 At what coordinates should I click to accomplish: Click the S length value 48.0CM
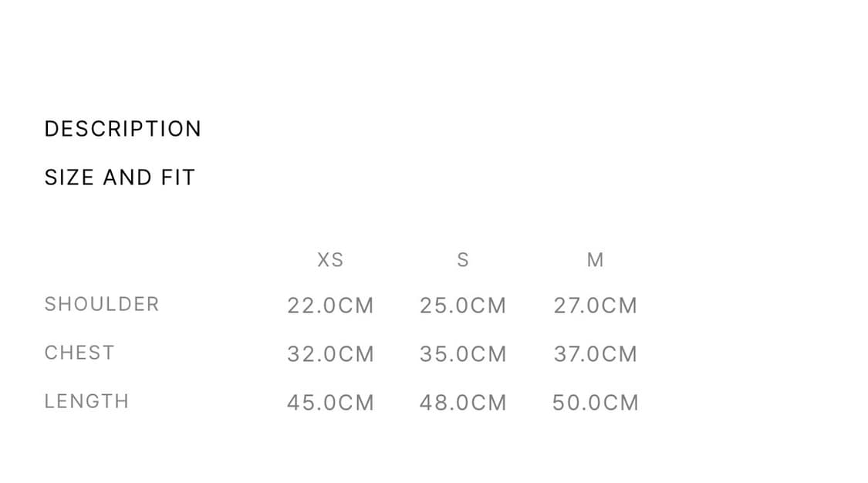(x=463, y=403)
